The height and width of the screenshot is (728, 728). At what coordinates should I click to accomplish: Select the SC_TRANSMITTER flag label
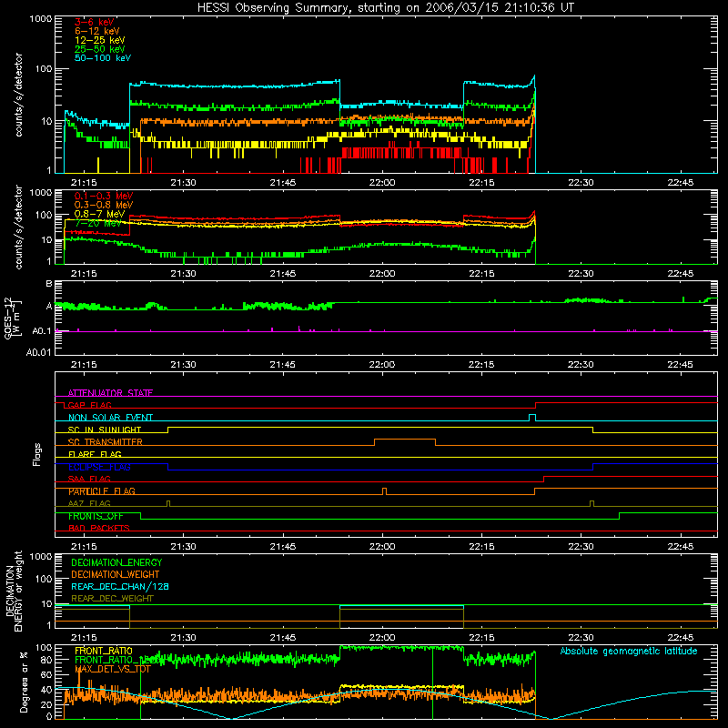(106, 442)
